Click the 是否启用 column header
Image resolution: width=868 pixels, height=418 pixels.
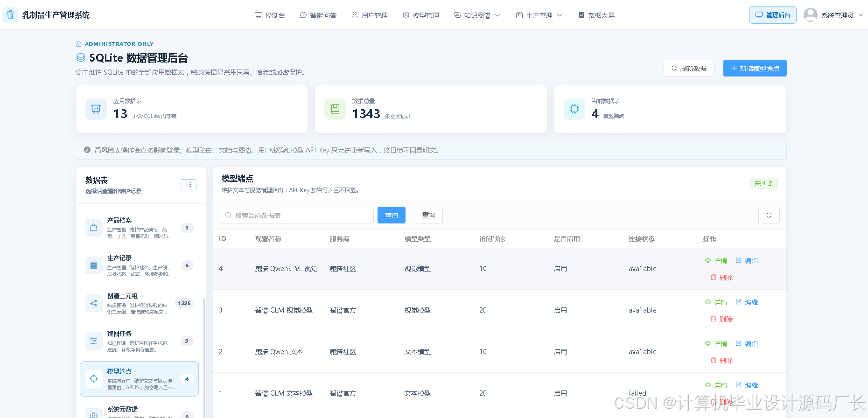pos(567,239)
